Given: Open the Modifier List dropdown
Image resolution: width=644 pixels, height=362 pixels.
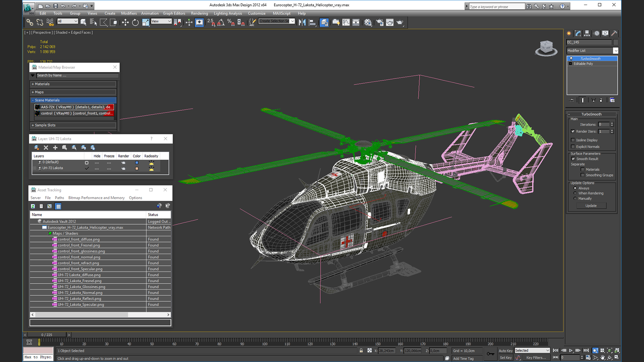Looking at the screenshot, I should point(615,51).
